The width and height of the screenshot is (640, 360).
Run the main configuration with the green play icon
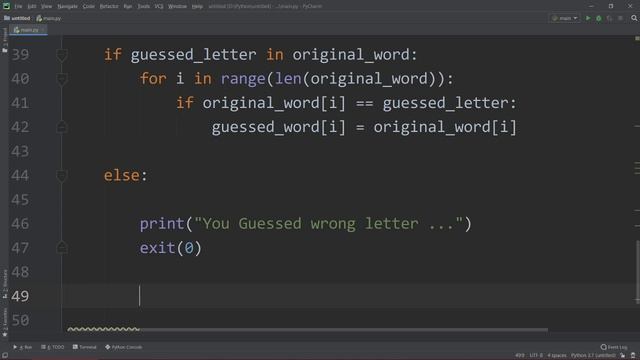[588, 18]
